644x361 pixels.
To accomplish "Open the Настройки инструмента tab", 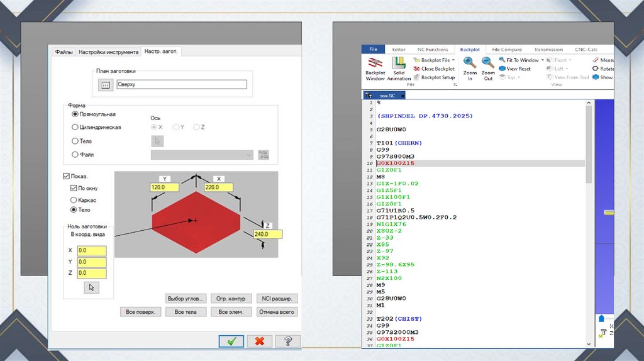I will coord(108,52).
